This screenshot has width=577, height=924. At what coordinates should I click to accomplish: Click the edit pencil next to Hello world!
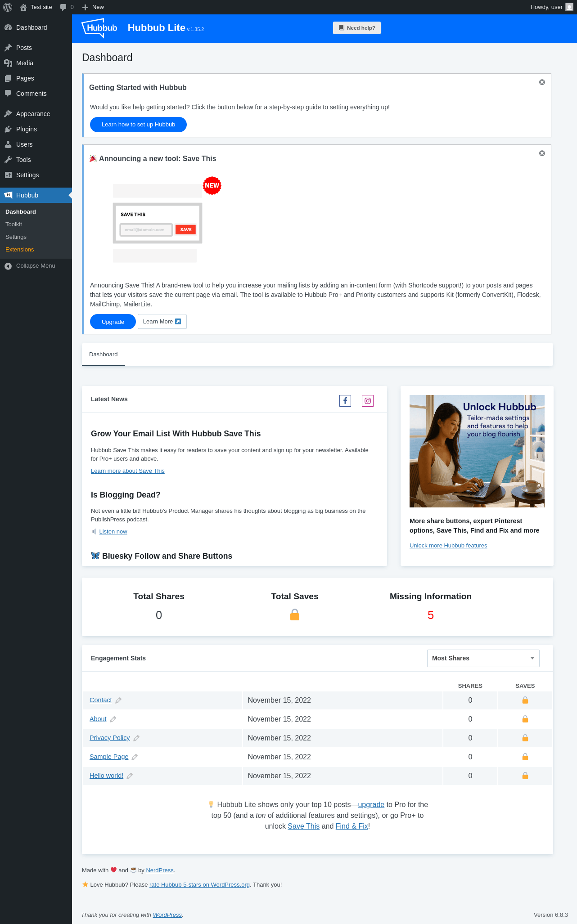click(130, 776)
